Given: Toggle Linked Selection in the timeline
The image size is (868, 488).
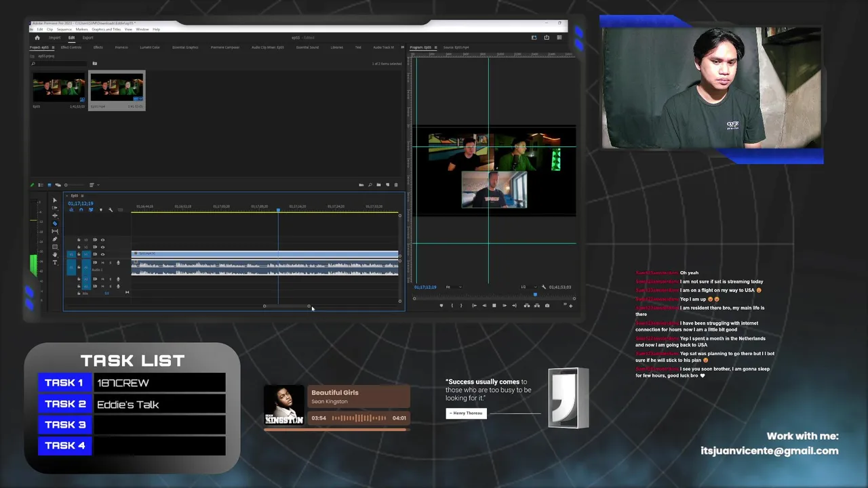Looking at the screenshot, I should pos(91,209).
